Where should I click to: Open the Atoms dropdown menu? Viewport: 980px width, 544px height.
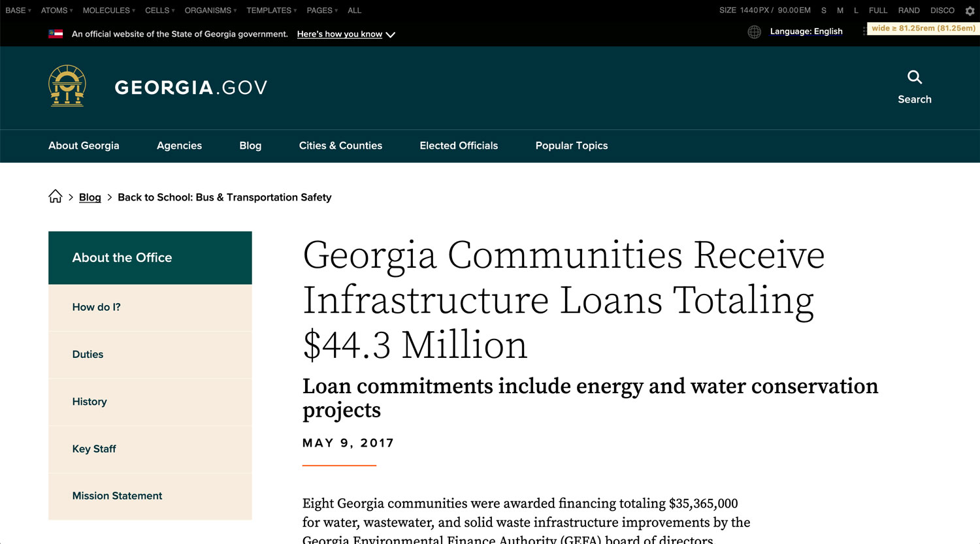[57, 10]
